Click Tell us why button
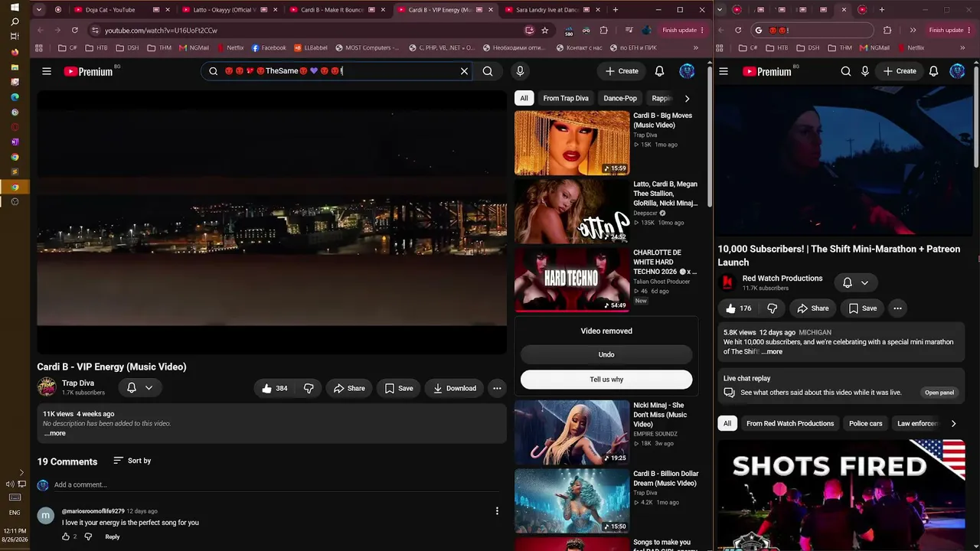 click(606, 380)
